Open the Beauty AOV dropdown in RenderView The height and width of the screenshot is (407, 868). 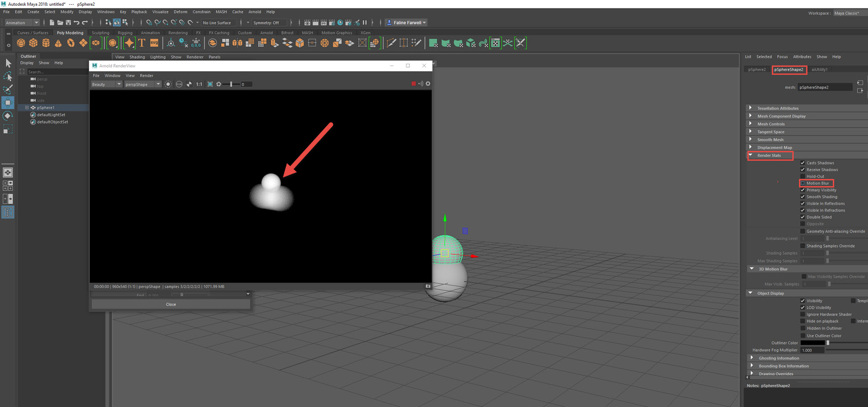point(106,84)
